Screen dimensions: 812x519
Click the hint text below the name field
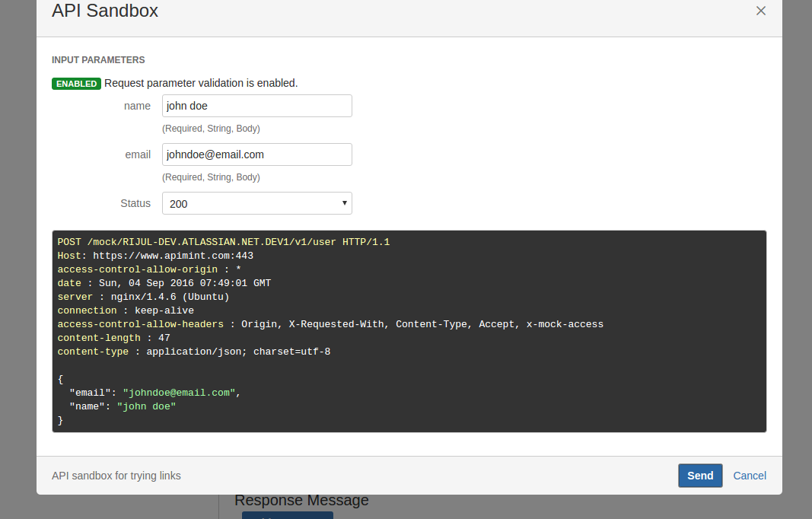(x=211, y=129)
